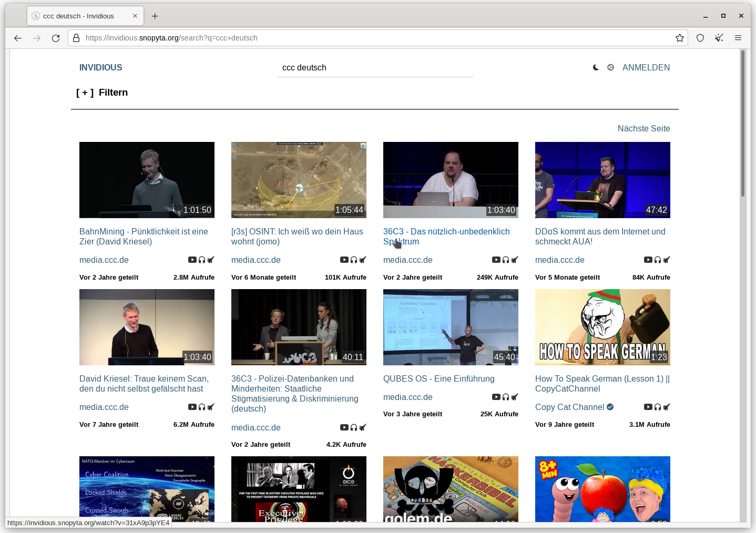Open the How To Speak German thumbnail
The image size is (756, 533).
click(602, 327)
